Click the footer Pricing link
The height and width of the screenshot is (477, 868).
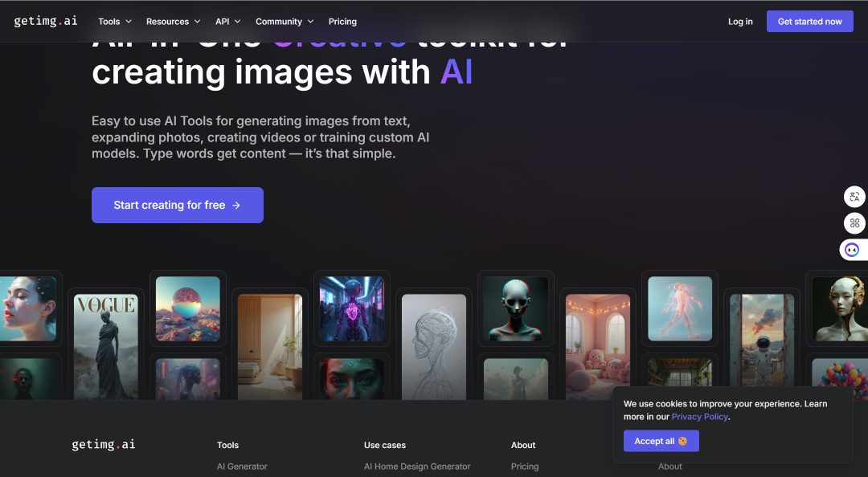point(525,467)
